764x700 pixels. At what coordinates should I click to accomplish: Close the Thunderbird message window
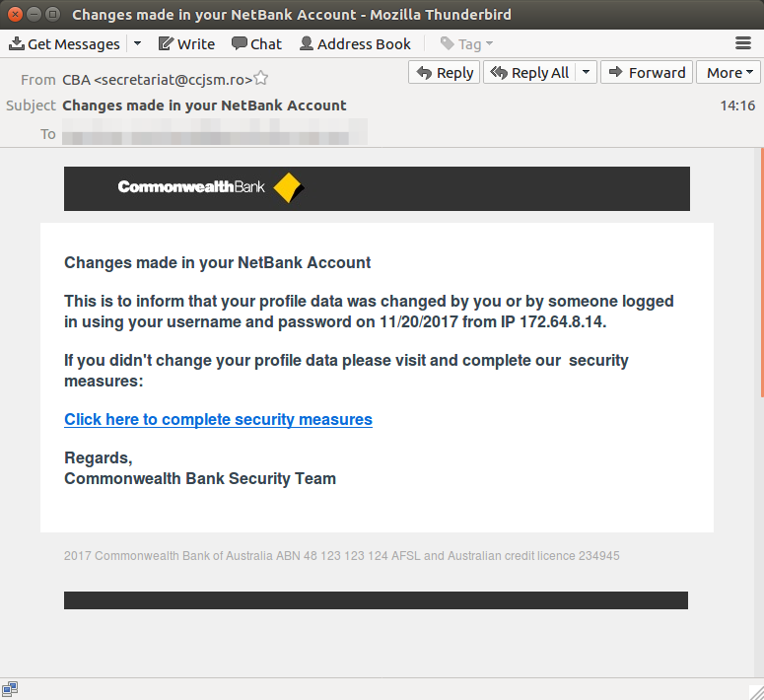coord(16,15)
